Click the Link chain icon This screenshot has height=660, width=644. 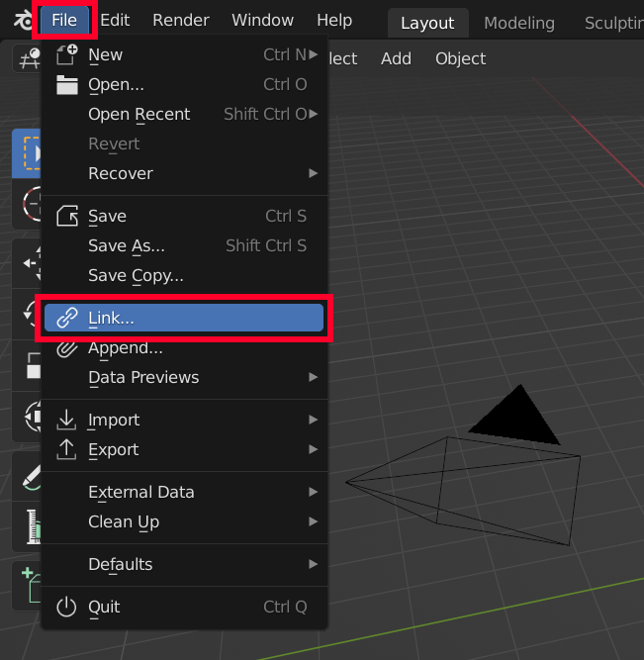[x=66, y=318]
